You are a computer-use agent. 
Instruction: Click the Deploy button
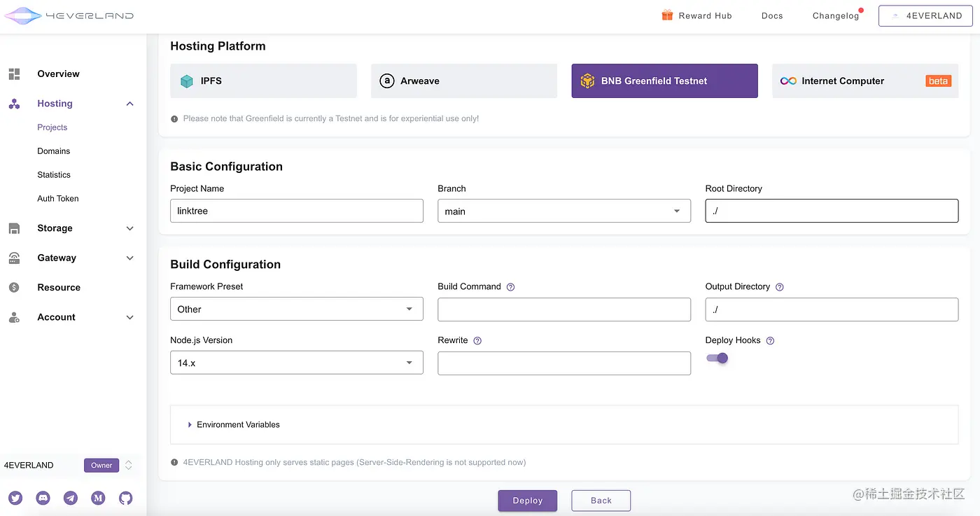click(528, 501)
